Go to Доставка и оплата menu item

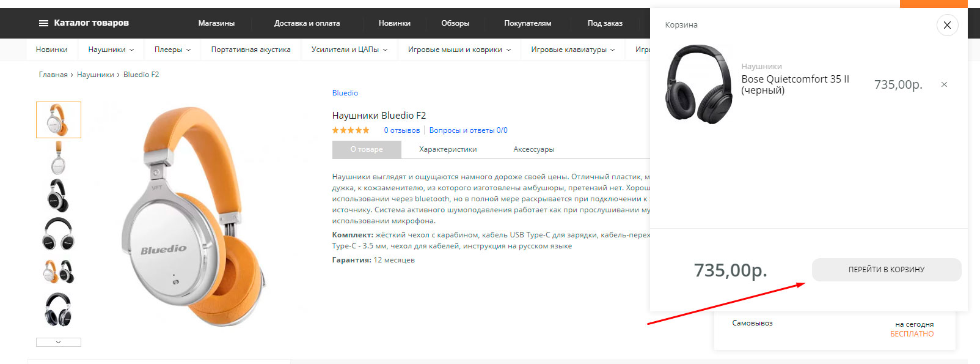point(307,23)
